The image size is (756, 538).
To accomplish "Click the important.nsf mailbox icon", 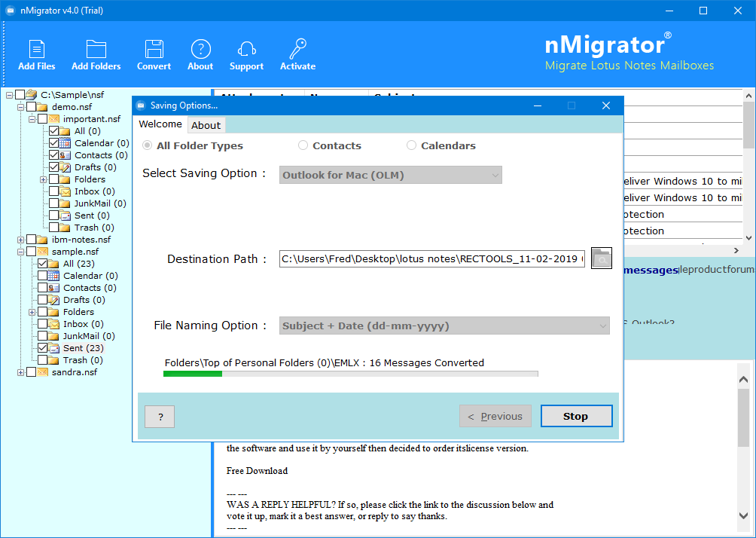I will [x=54, y=119].
